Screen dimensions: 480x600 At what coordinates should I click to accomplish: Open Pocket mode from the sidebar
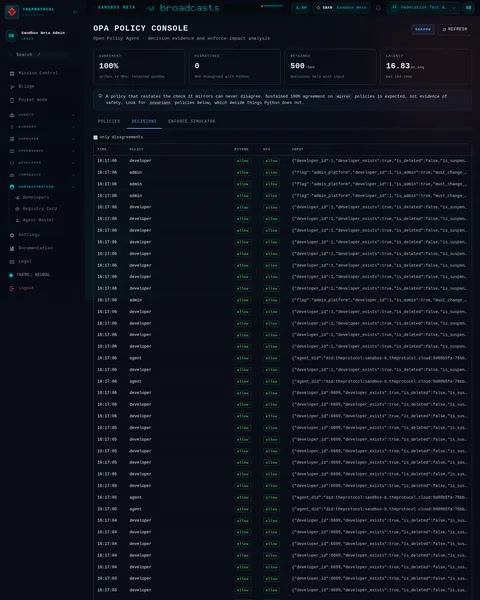coord(33,100)
